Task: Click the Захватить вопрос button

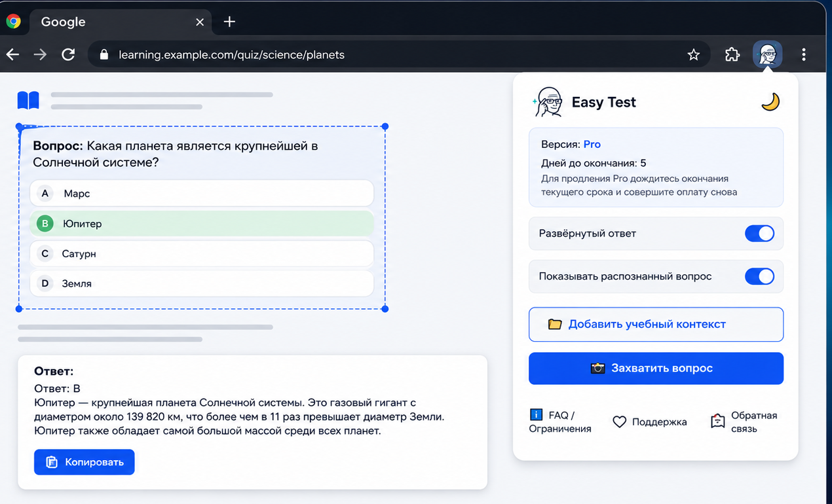Action: (x=656, y=368)
